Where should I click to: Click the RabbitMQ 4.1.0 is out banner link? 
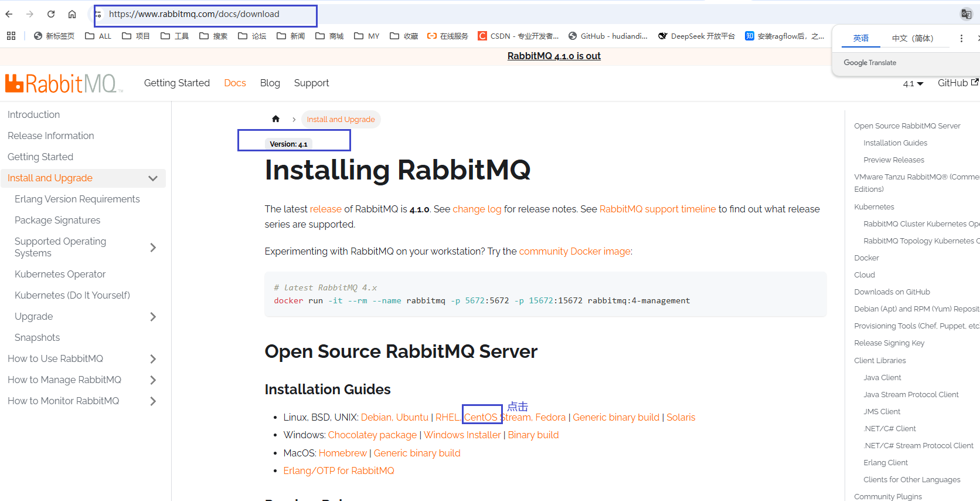click(x=554, y=56)
